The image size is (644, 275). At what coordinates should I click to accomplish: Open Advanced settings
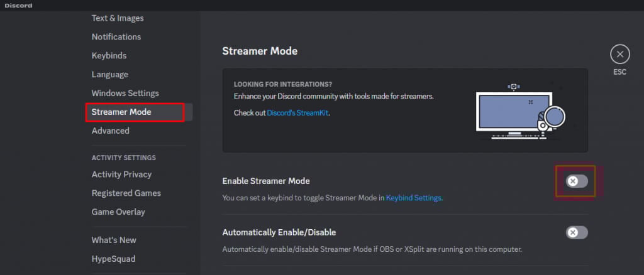click(x=110, y=131)
